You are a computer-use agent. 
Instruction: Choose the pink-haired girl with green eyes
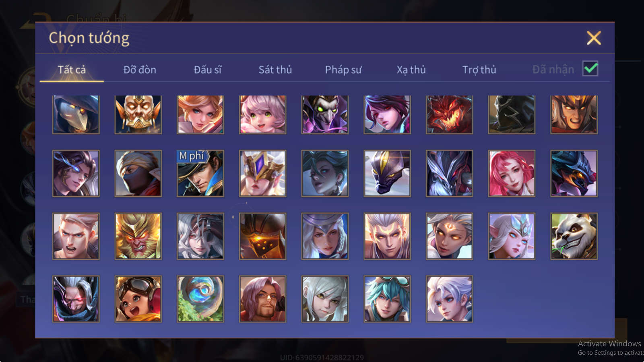click(x=262, y=114)
